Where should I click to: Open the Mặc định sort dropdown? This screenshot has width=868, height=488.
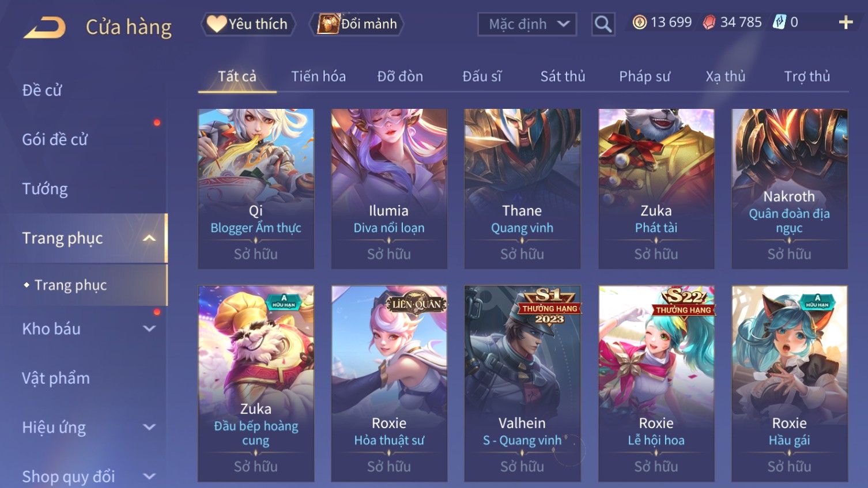pyautogui.click(x=527, y=24)
